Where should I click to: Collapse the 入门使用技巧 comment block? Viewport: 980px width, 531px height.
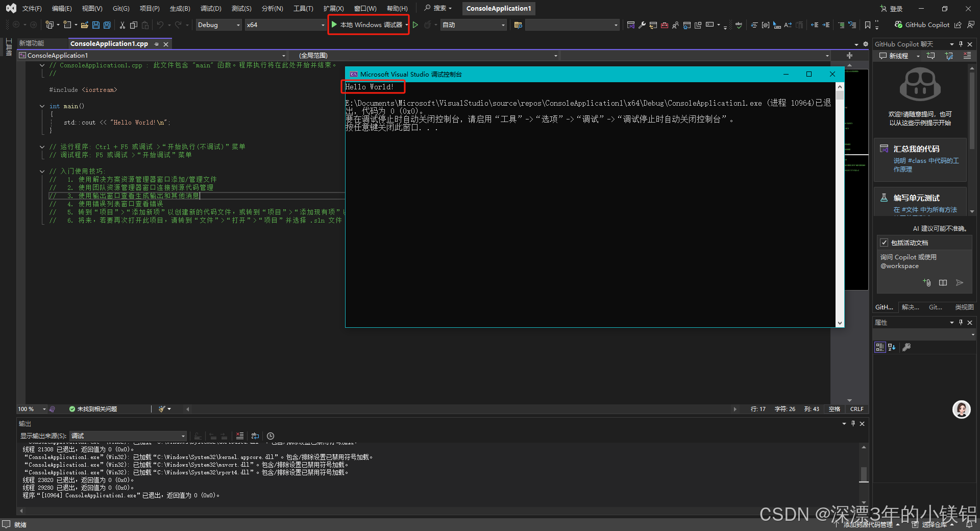coord(42,172)
